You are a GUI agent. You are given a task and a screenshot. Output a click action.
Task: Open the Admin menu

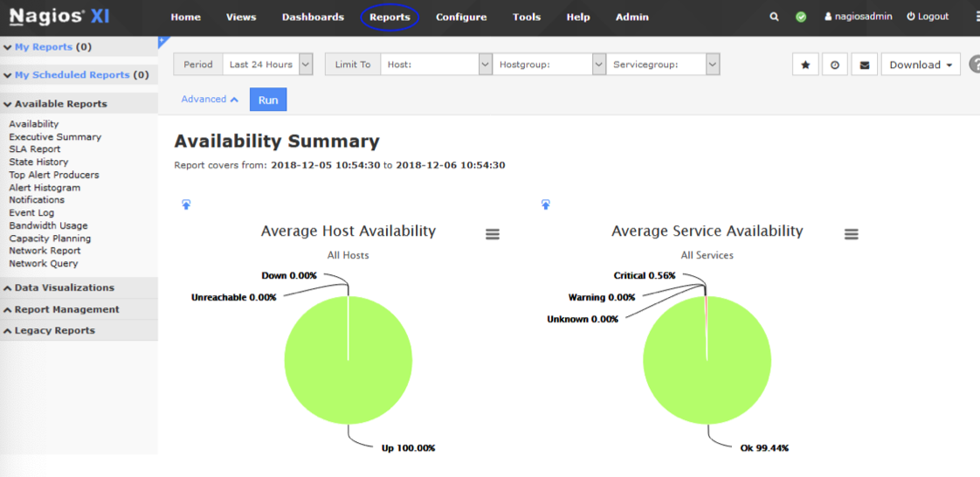(x=631, y=17)
